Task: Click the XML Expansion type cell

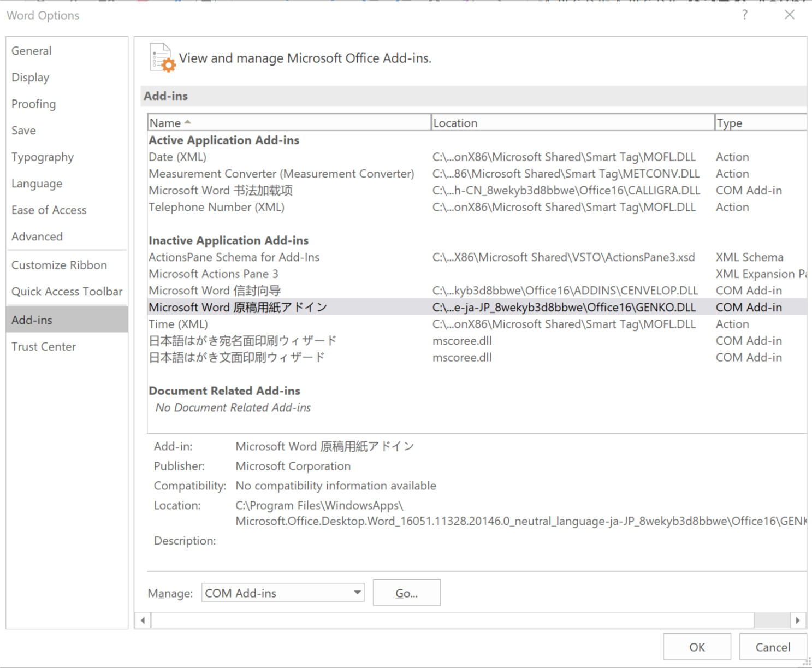Action: click(x=761, y=274)
